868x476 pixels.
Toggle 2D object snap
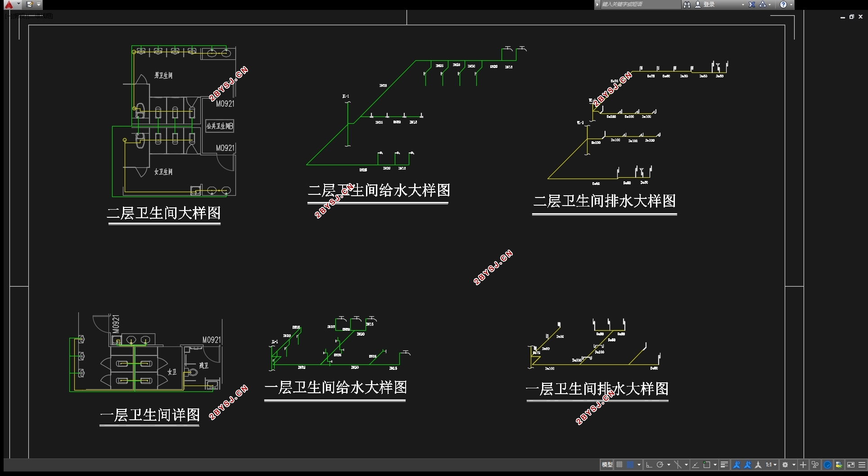[706, 465]
